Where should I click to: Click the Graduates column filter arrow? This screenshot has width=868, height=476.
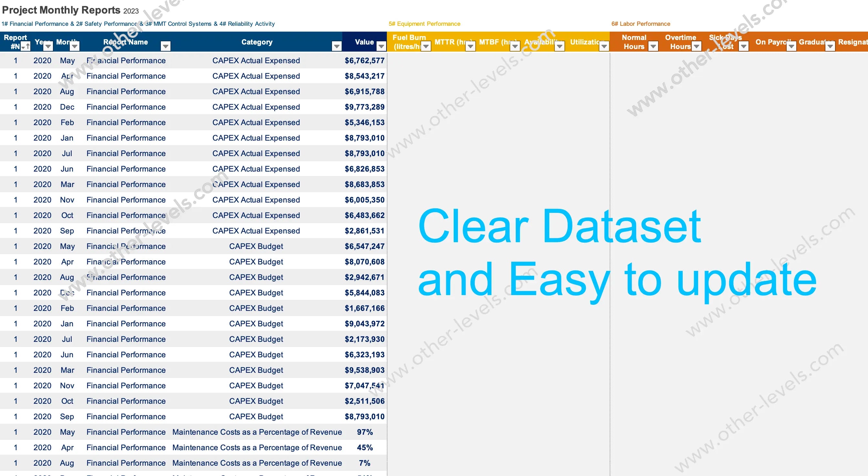(x=830, y=46)
